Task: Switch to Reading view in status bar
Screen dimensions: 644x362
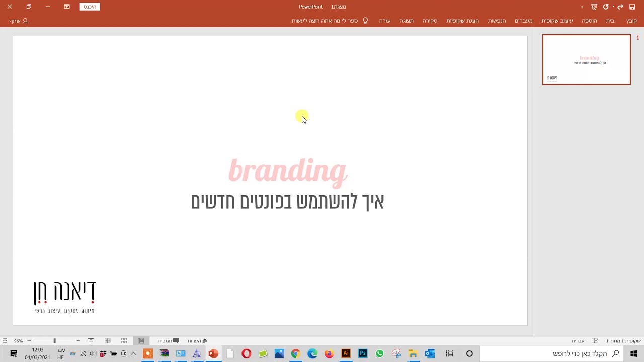Action: [x=107, y=341]
